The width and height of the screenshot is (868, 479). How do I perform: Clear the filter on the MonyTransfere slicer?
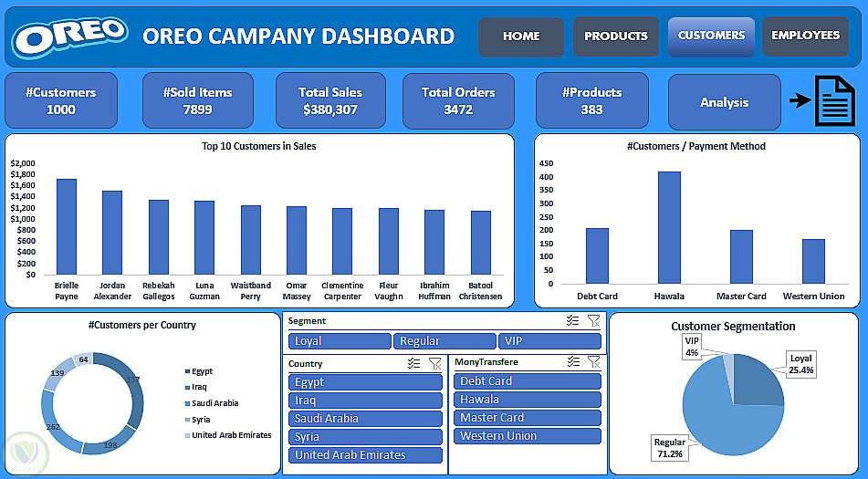coord(594,361)
